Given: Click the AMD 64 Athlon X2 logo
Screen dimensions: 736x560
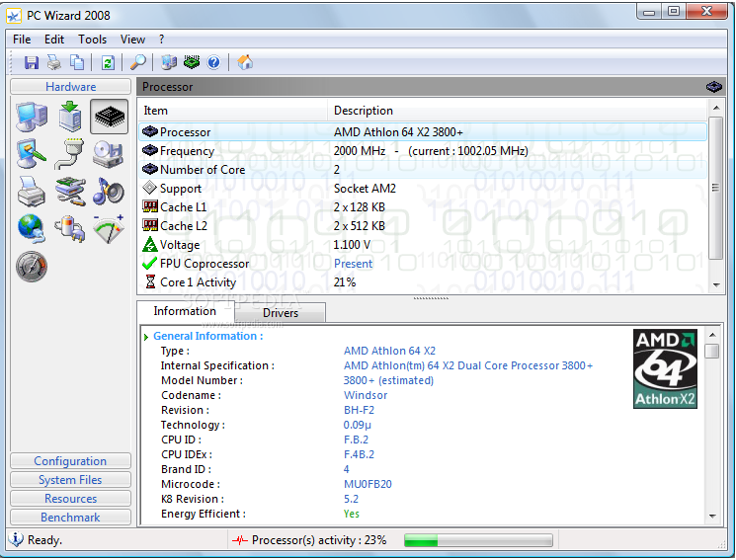Looking at the screenshot, I should point(665,368).
